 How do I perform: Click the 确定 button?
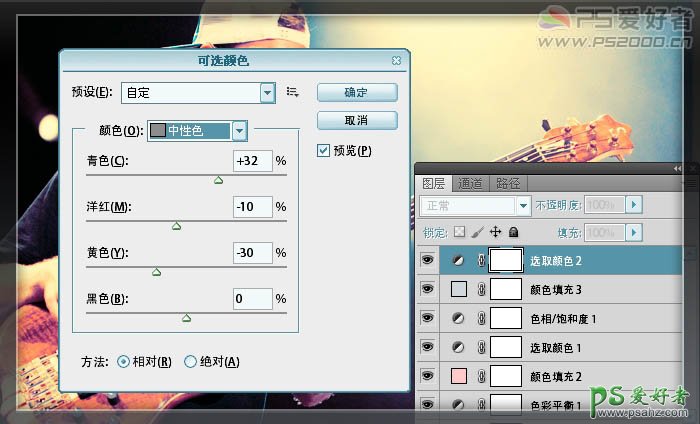357,92
